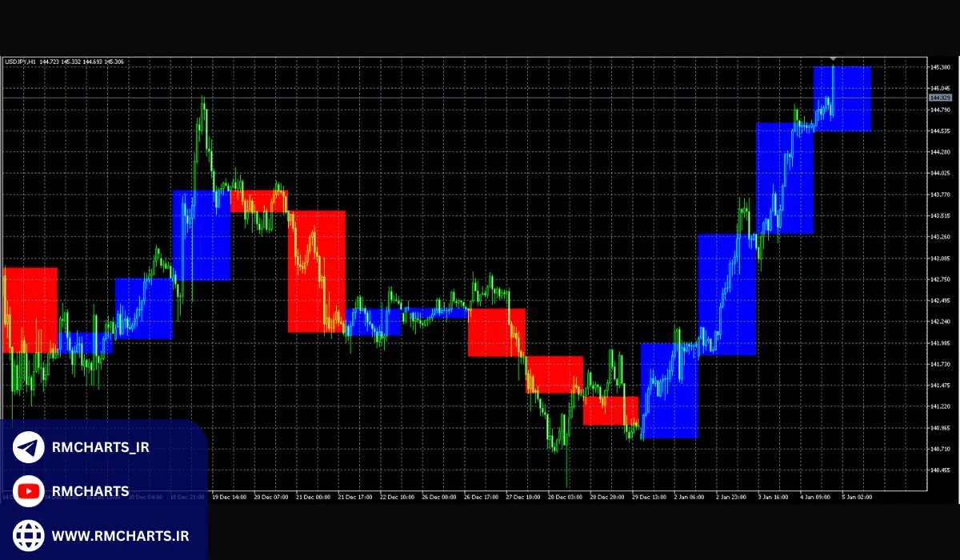Click the horizontal current price line
This screenshot has width=960, height=560.
(x=480, y=98)
